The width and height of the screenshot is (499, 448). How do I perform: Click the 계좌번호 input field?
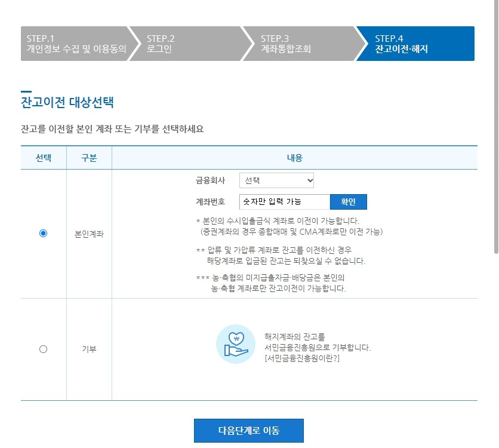click(x=285, y=202)
